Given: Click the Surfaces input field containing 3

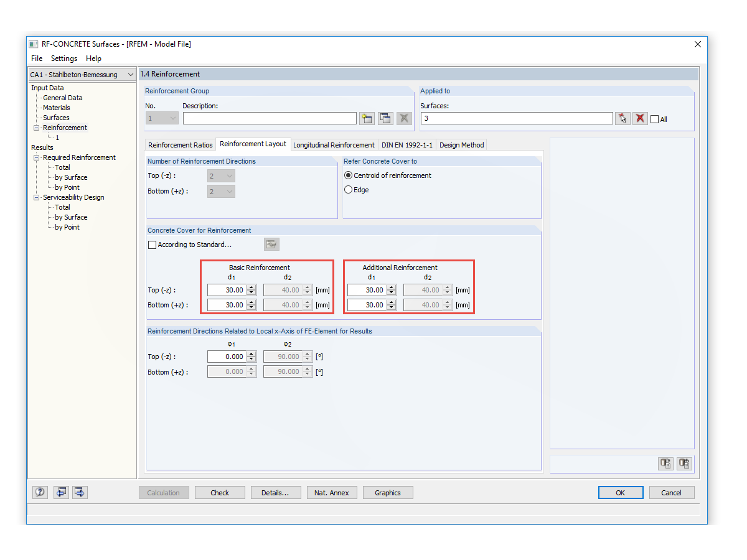Looking at the screenshot, I should (517, 118).
